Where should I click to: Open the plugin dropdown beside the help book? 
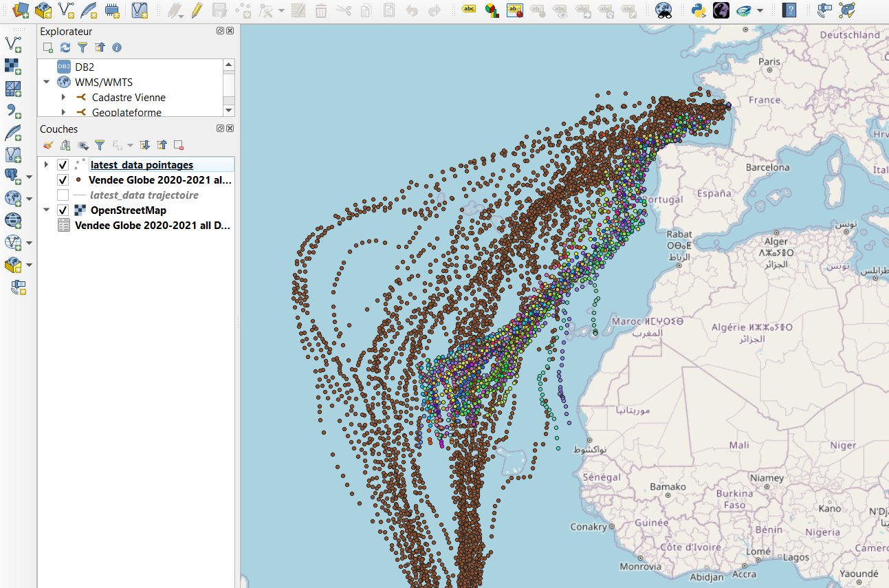[x=760, y=10]
